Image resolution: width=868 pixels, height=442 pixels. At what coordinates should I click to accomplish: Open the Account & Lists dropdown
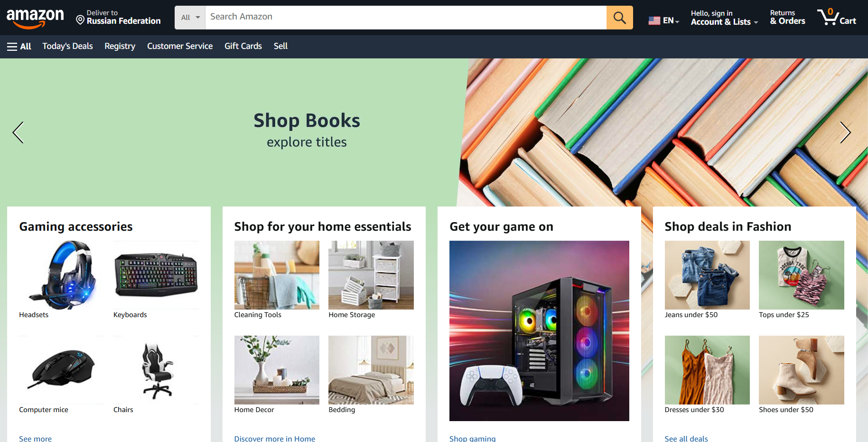pyautogui.click(x=724, y=18)
